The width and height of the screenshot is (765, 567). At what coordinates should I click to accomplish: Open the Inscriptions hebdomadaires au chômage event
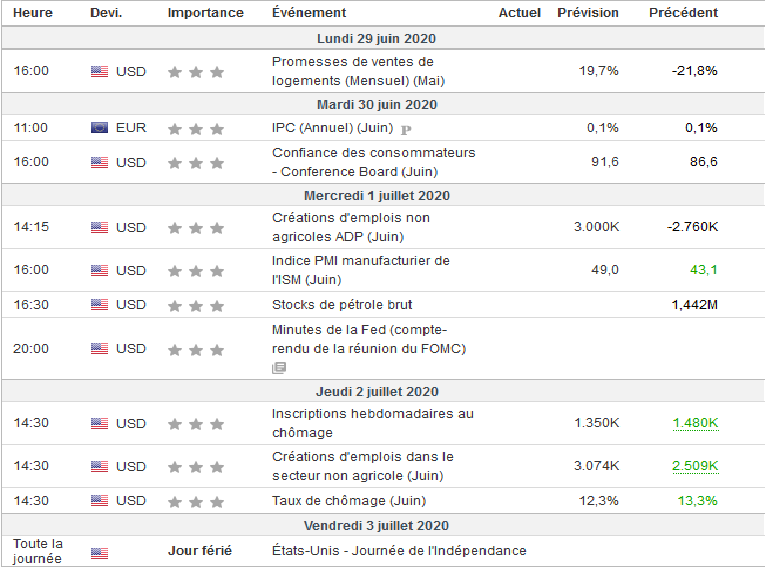372,423
